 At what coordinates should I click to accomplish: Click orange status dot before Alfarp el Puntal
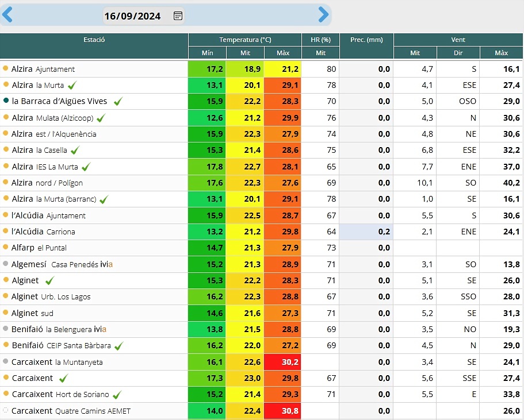point(5,246)
